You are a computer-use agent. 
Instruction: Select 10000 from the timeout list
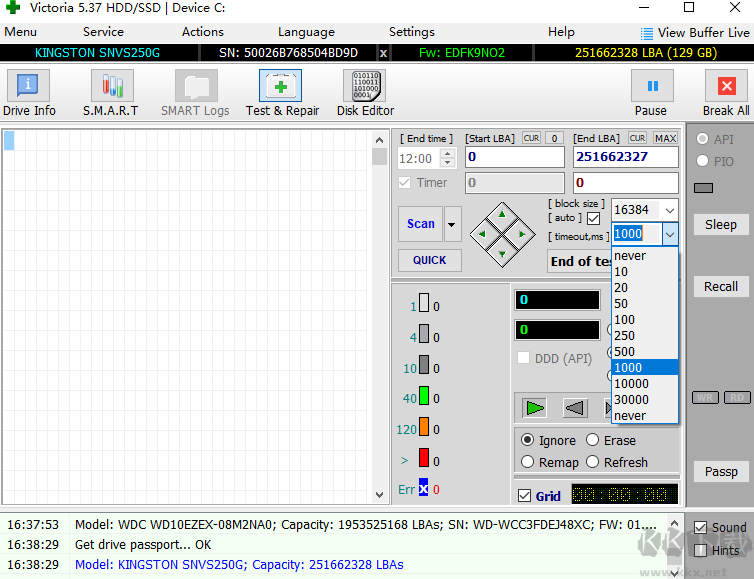pyautogui.click(x=631, y=383)
